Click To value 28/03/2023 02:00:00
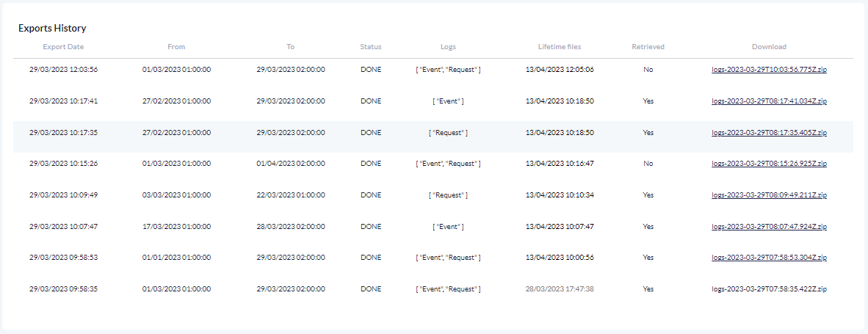The height and width of the screenshot is (334, 868). click(x=291, y=227)
